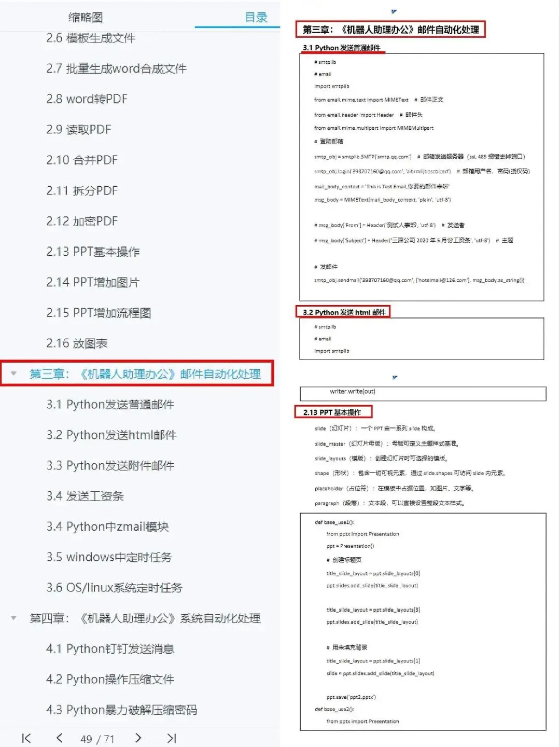Open outline entry 3.4 发送工资条
The image size is (560, 747).
point(85,496)
